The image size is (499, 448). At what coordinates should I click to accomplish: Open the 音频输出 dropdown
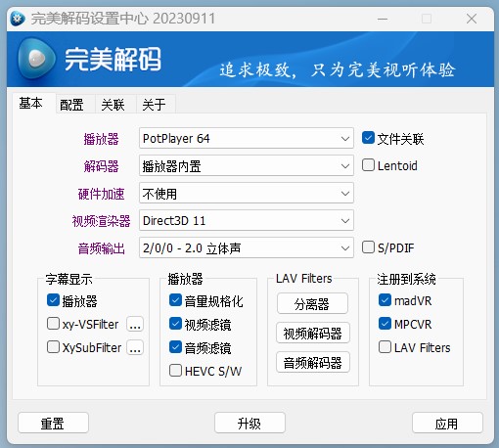point(247,248)
